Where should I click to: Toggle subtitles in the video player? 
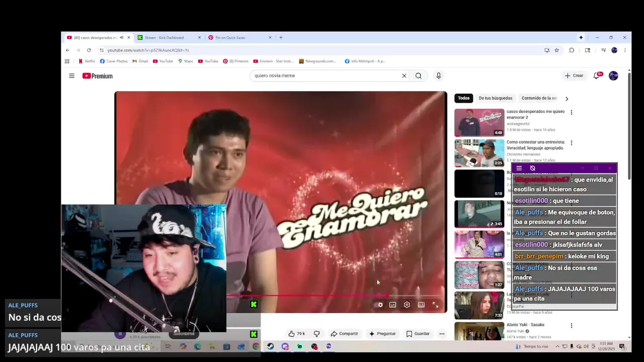[x=392, y=305]
